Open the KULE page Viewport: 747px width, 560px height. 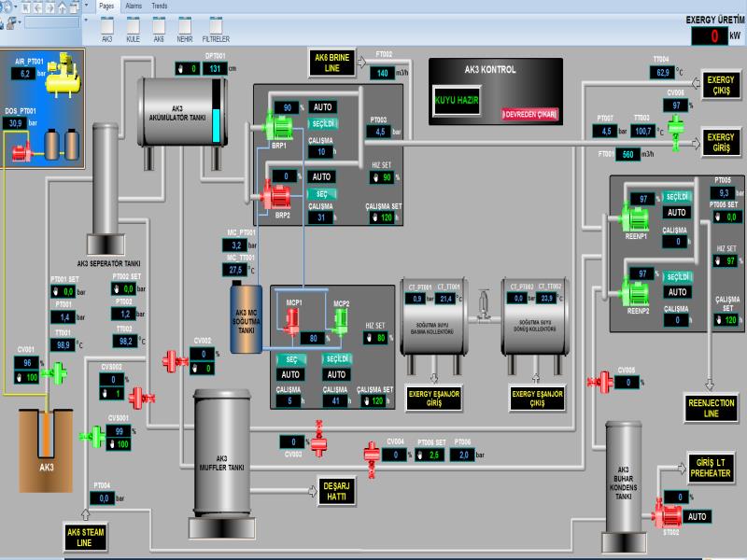133,30
